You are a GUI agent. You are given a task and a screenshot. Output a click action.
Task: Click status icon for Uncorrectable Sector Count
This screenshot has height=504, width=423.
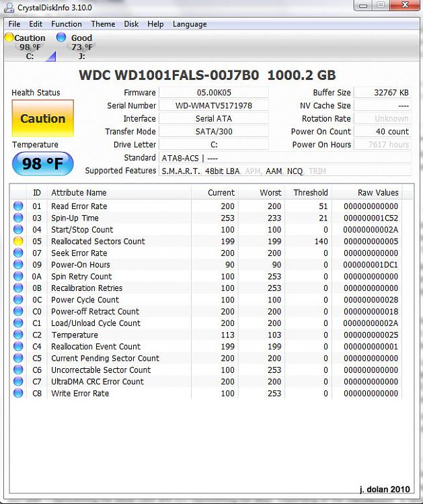(x=18, y=370)
